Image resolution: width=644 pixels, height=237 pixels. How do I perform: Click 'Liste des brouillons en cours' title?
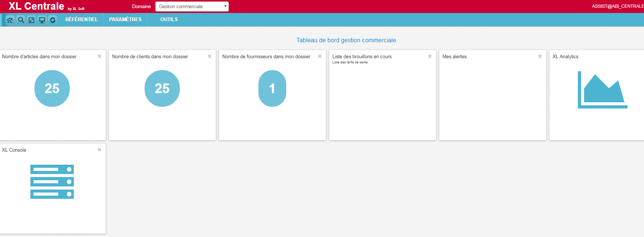click(362, 57)
